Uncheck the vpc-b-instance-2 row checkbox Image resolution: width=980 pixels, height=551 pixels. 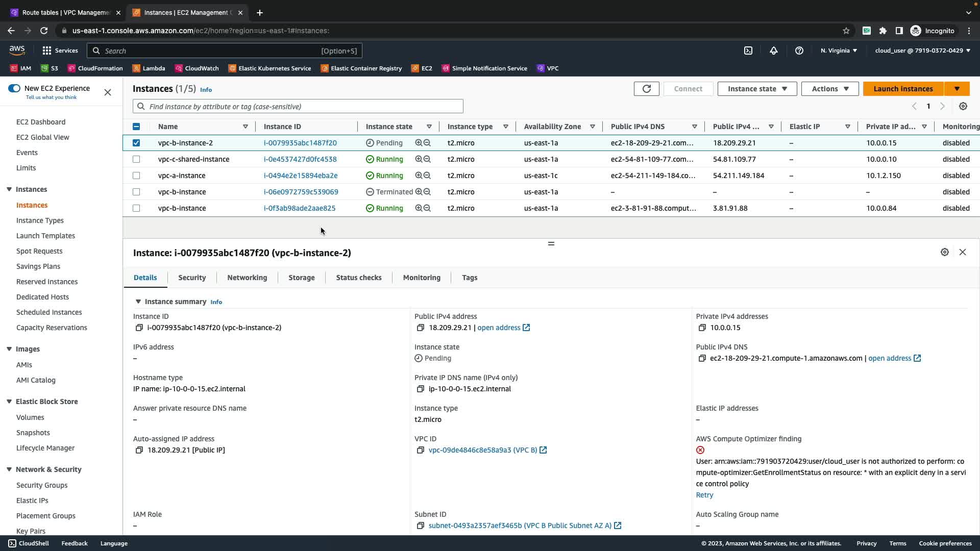click(x=136, y=143)
